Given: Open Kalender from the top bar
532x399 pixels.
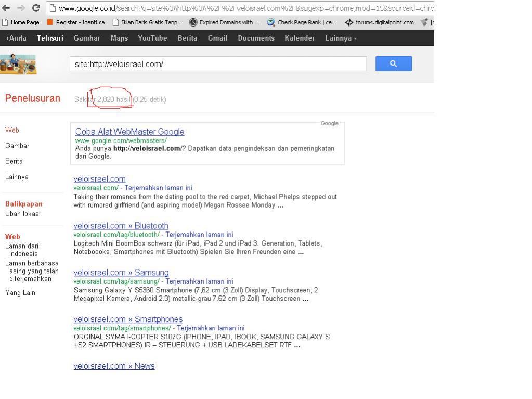Looking at the screenshot, I should 300,38.
